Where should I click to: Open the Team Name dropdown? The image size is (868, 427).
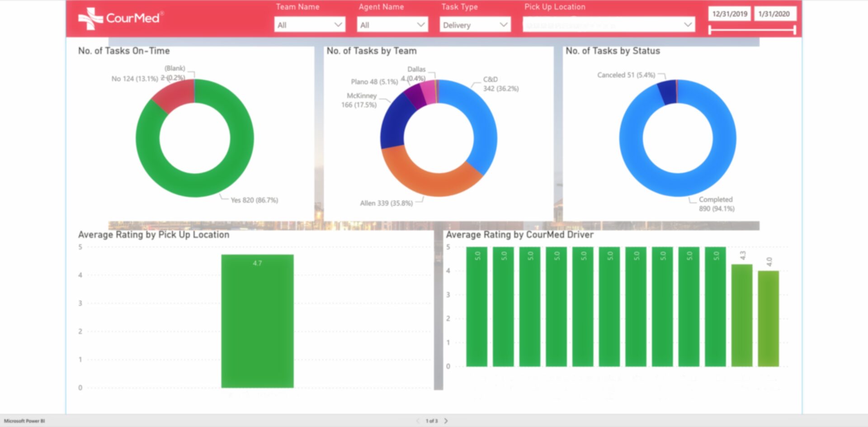310,25
